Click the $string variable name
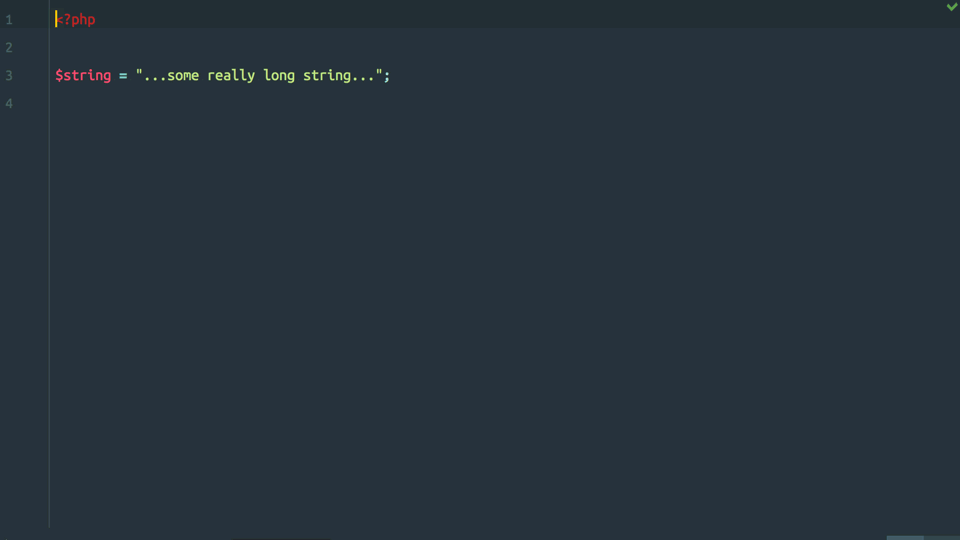The height and width of the screenshot is (540, 960). tap(83, 75)
